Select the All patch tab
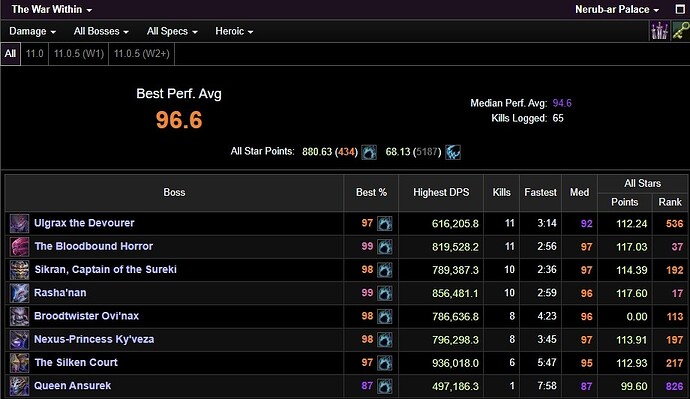The image size is (690, 399). (x=11, y=54)
